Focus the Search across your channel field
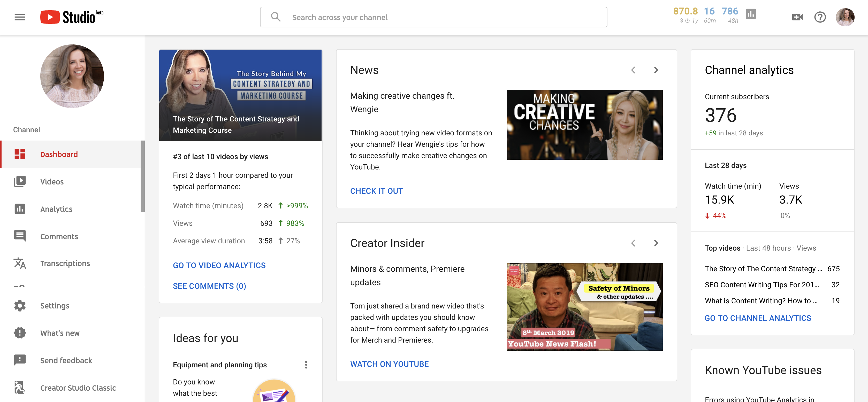Screen dimensions: 868x402 433,17
